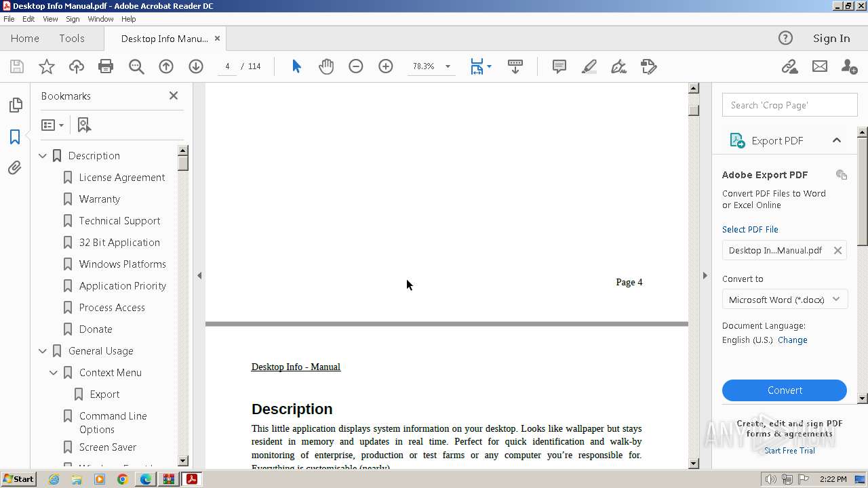Open the Windows Start menu
This screenshot has width=868, height=488.
(x=19, y=479)
